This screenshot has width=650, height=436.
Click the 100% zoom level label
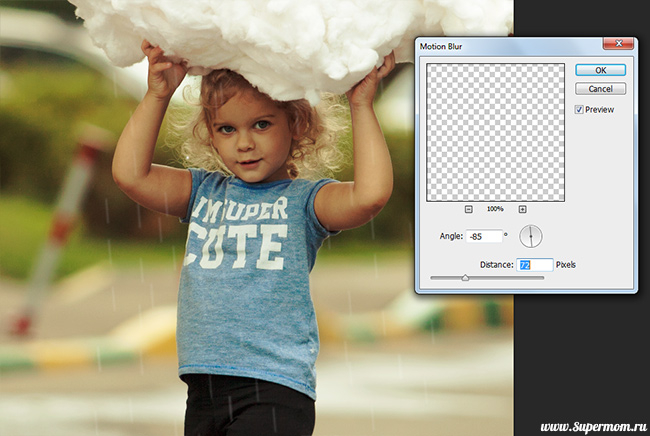(x=495, y=209)
